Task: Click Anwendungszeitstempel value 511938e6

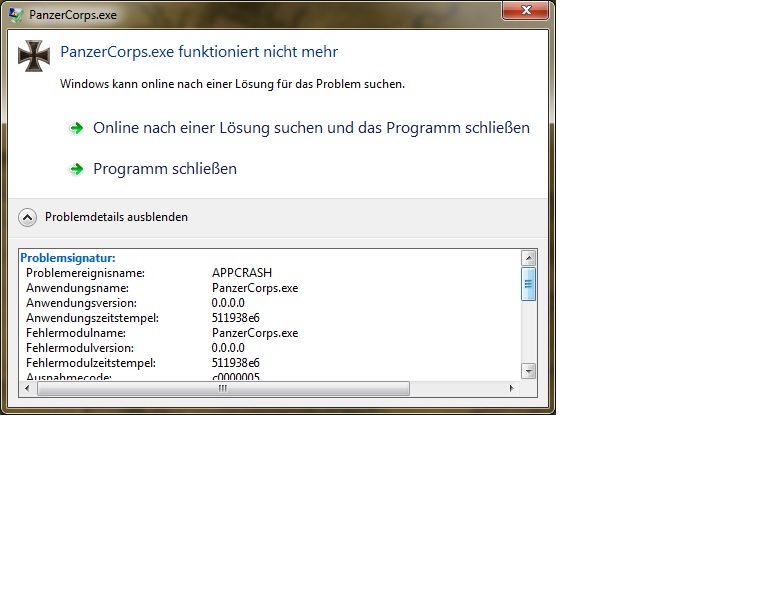Action: point(236,318)
